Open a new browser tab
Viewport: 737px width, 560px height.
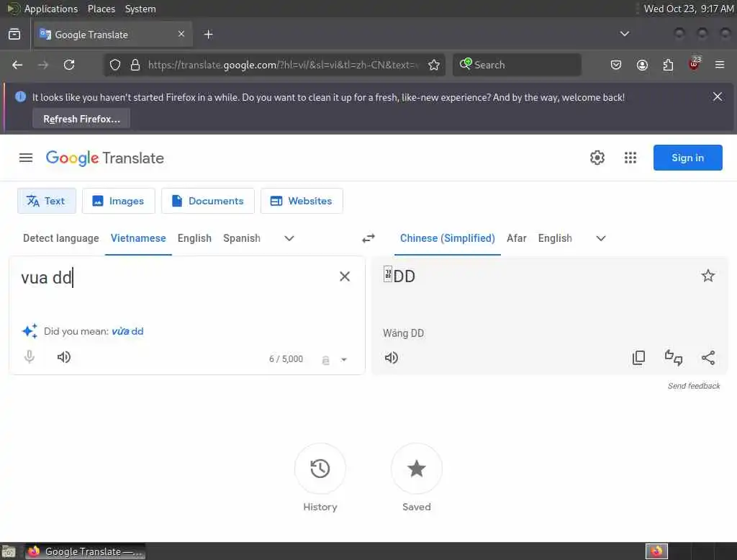click(208, 35)
